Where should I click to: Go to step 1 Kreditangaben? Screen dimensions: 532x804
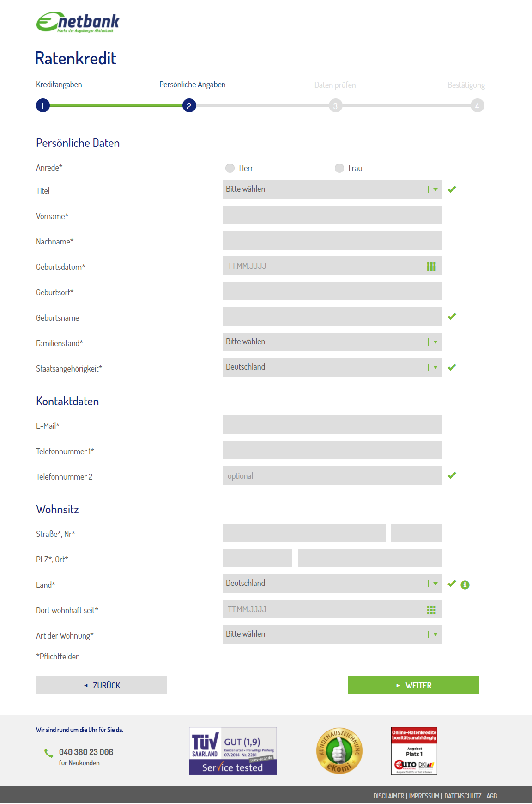tap(43, 105)
